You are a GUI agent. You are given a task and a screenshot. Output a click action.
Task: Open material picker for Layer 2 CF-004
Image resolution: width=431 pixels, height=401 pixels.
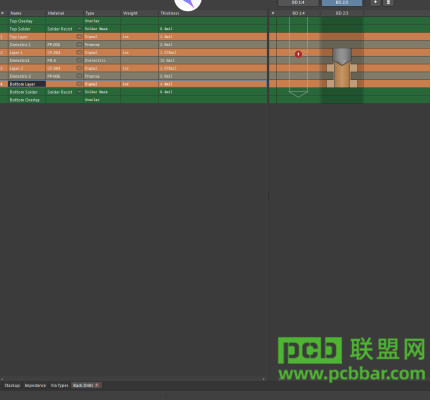pos(79,68)
